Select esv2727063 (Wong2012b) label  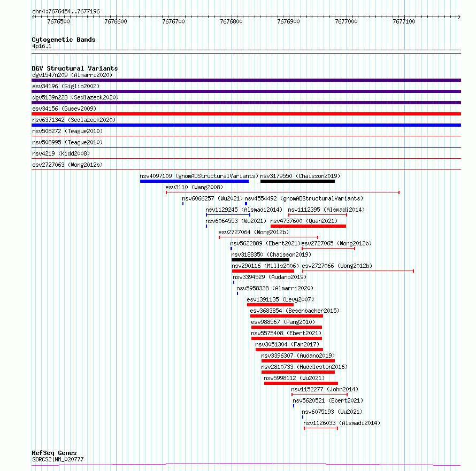67,165
